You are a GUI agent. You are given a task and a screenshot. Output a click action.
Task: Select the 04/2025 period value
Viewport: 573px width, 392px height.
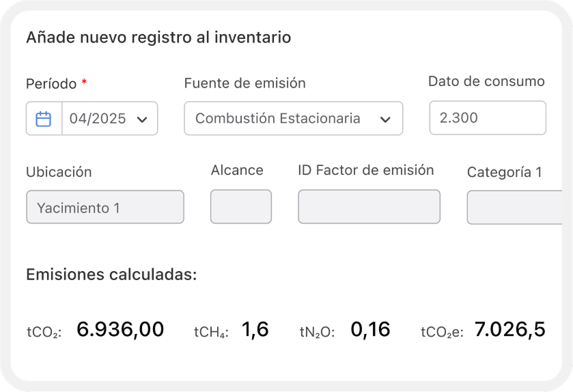pyautogui.click(x=98, y=119)
